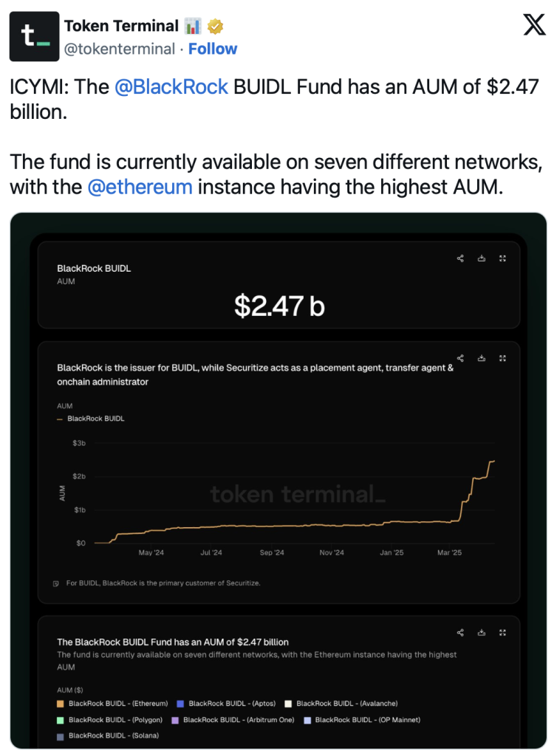Download the seven networks AUM card
This screenshot has width=557, height=756.
click(482, 633)
